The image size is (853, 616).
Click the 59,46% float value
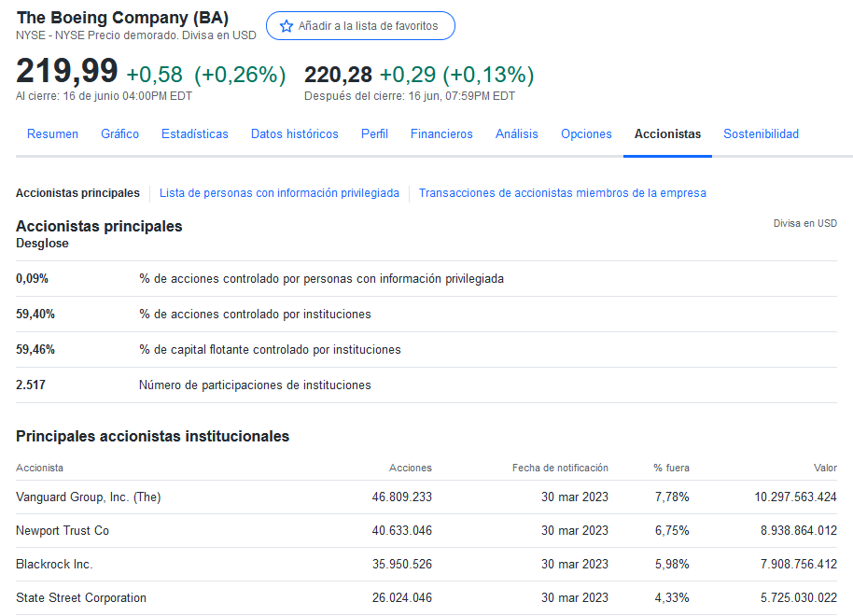point(35,349)
